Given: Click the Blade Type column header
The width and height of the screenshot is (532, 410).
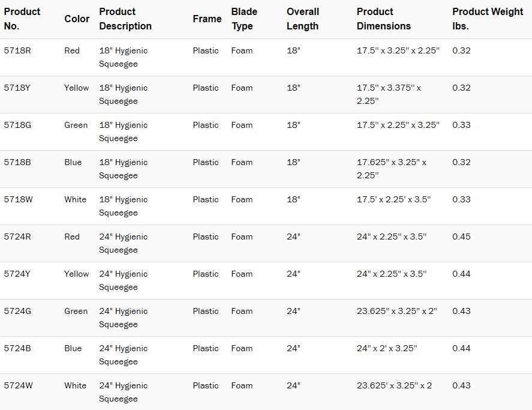Looking at the screenshot, I should click(x=244, y=19).
